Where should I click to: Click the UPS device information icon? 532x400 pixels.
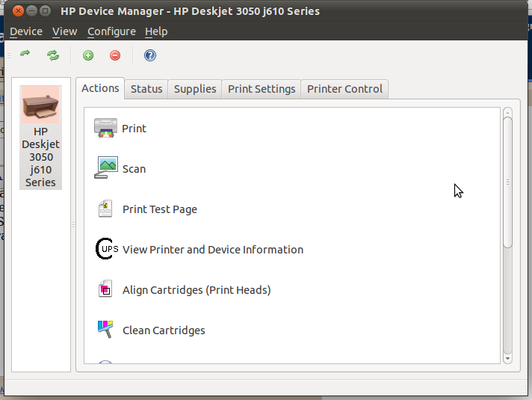pos(107,248)
